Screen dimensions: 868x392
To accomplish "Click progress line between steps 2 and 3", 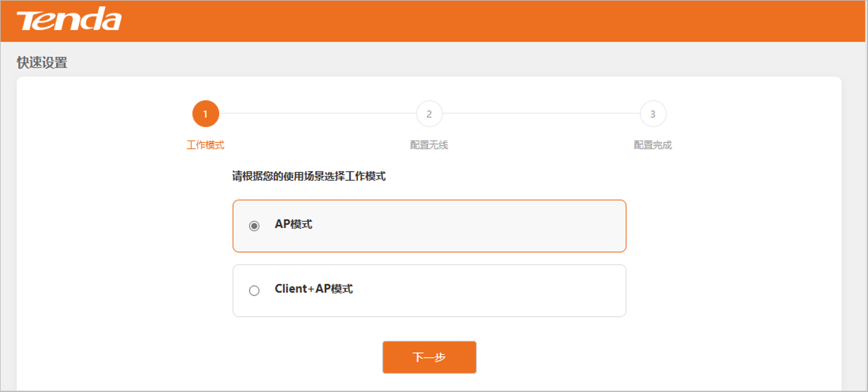I will pos(541,114).
